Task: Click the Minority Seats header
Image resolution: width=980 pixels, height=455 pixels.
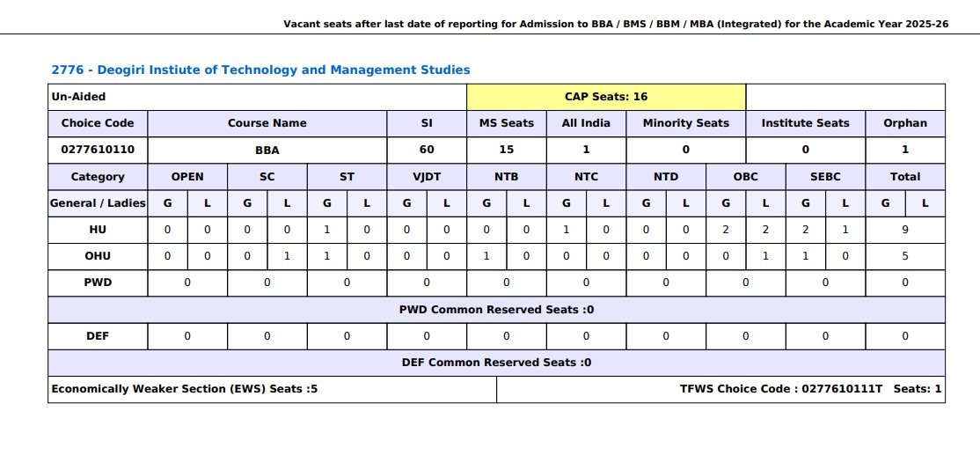Action: [685, 123]
